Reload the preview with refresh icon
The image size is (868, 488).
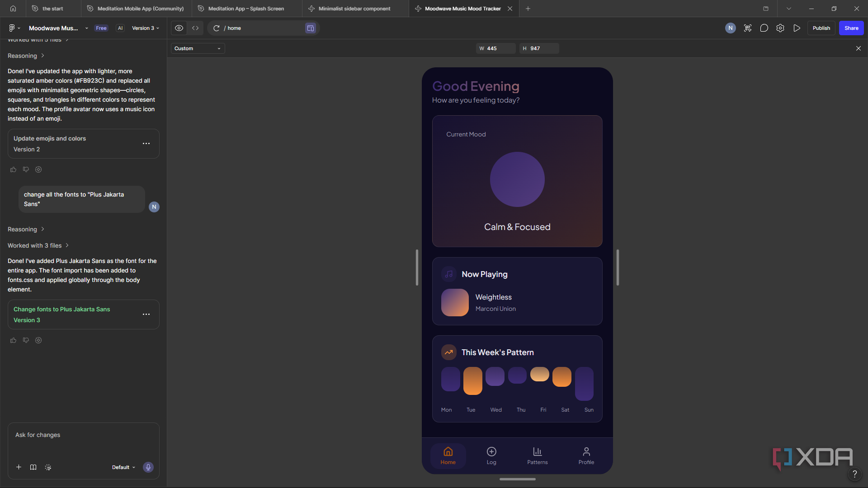coord(217,28)
